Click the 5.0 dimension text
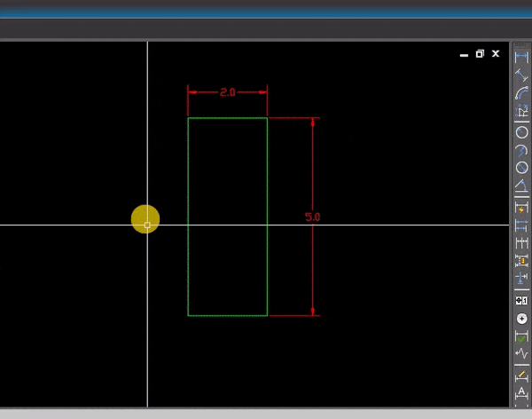This screenshot has height=419, width=532. (x=312, y=217)
